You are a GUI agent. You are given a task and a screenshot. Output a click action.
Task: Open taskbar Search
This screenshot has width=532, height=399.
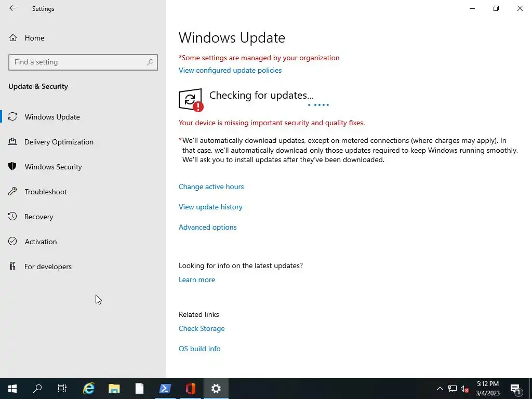37,389
